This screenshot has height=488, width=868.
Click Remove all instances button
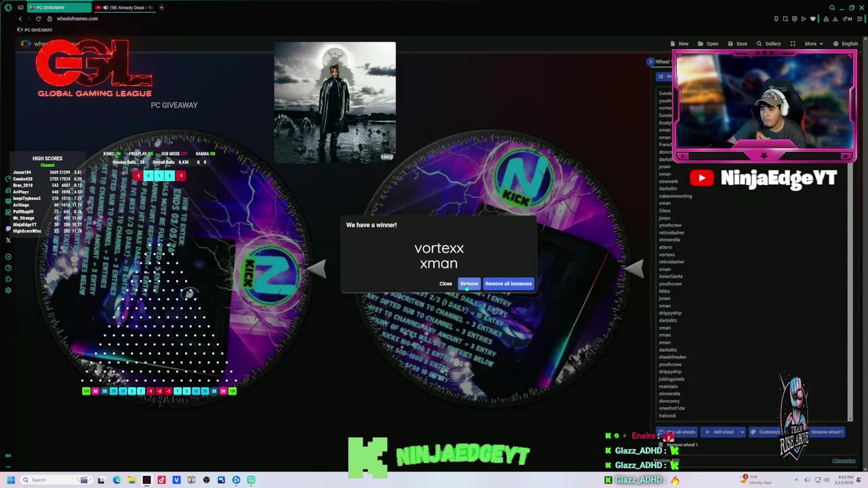click(509, 283)
